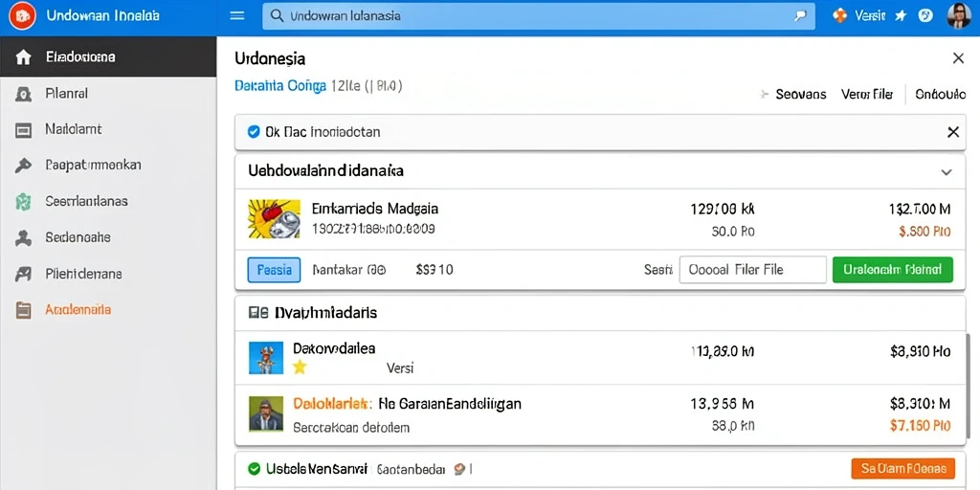The image size is (980, 490).
Task: Open the Pianaral sidebar item
Action: [x=67, y=94]
